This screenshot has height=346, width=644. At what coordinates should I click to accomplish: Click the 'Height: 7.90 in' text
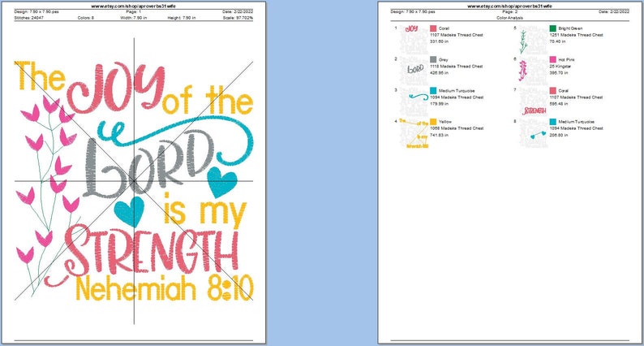coord(182,18)
